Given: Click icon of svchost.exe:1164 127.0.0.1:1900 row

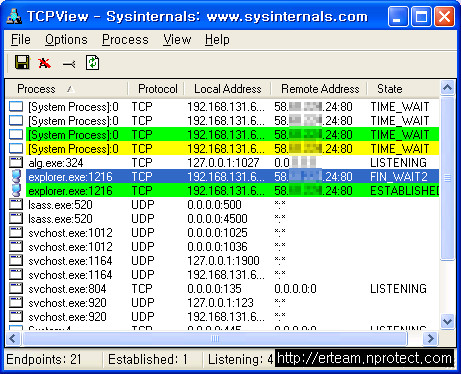Looking at the screenshot, I should [x=16, y=260].
